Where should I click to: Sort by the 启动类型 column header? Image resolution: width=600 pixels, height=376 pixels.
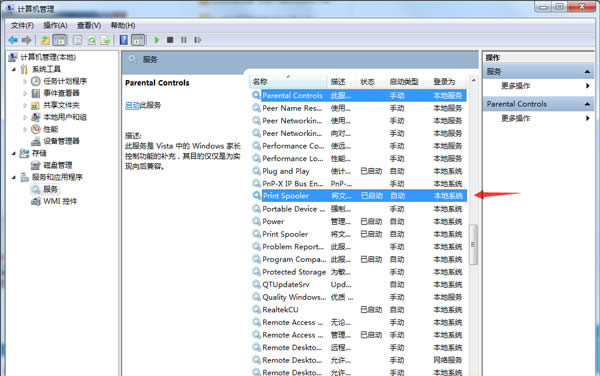(x=409, y=81)
